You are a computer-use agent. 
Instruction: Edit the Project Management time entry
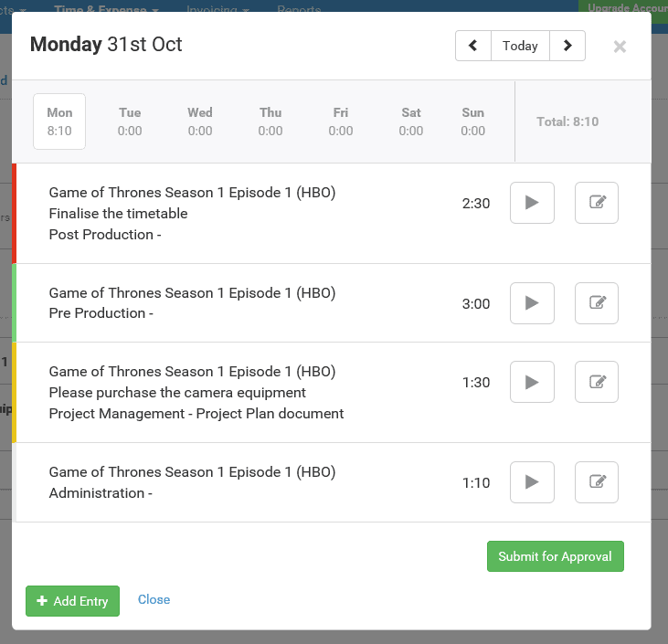click(x=597, y=382)
